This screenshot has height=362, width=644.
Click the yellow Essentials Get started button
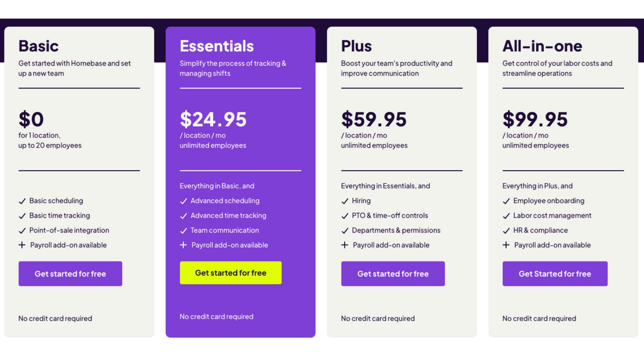pos(230,273)
